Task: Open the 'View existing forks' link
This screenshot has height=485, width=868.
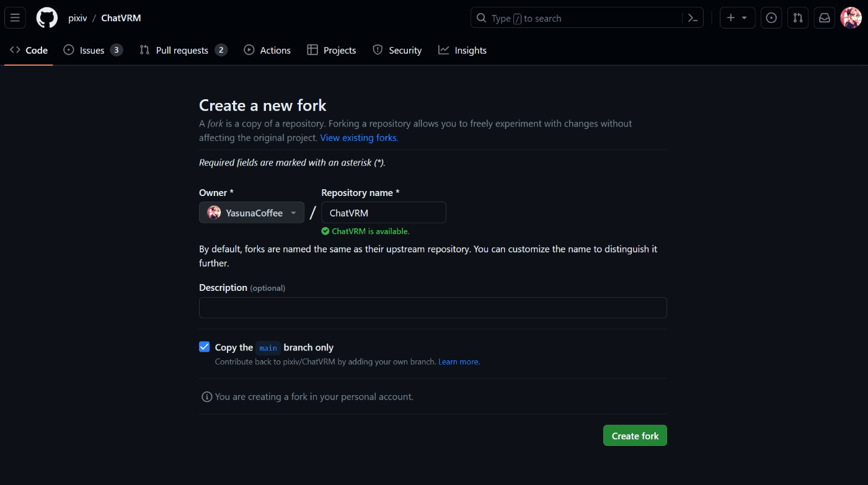Action: click(359, 138)
